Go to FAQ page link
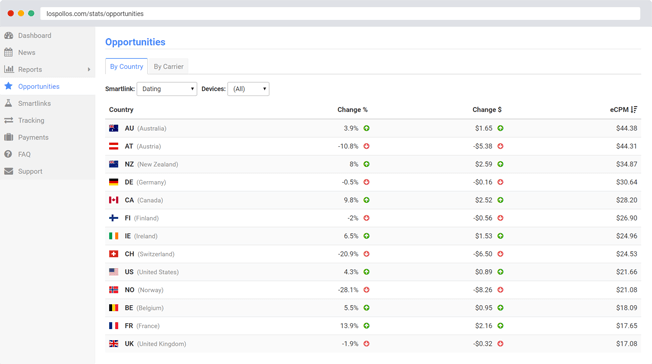 pyautogui.click(x=24, y=154)
